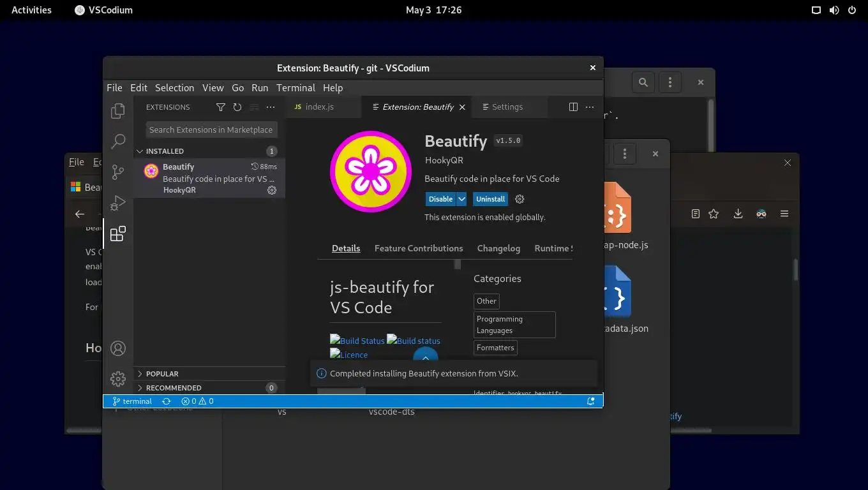Open the Licence badge link
This screenshot has width=868, height=490.
click(348, 354)
